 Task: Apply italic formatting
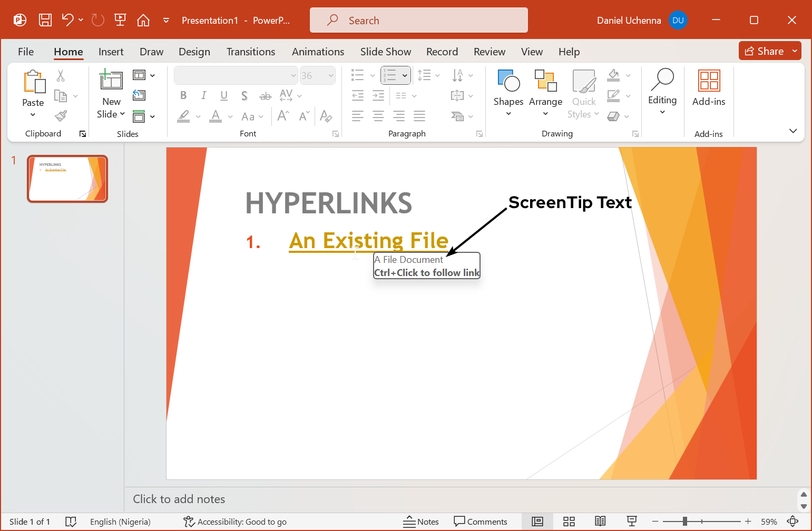pyautogui.click(x=203, y=95)
